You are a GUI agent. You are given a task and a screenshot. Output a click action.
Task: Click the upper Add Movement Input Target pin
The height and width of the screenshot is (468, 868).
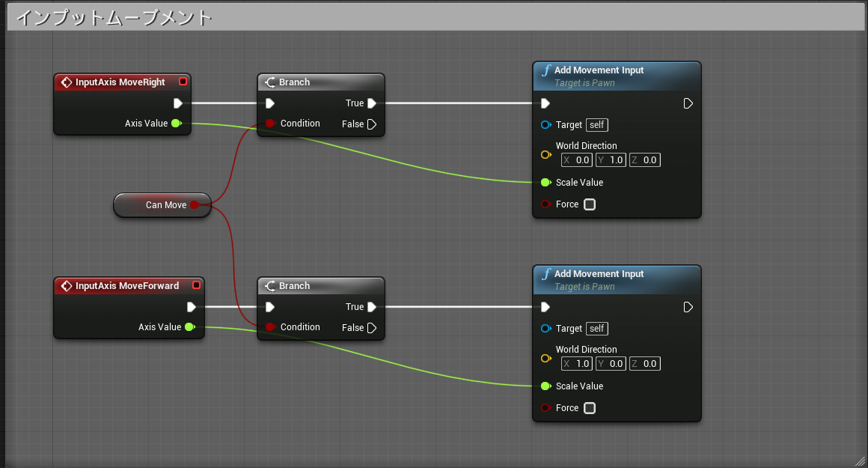pos(545,124)
